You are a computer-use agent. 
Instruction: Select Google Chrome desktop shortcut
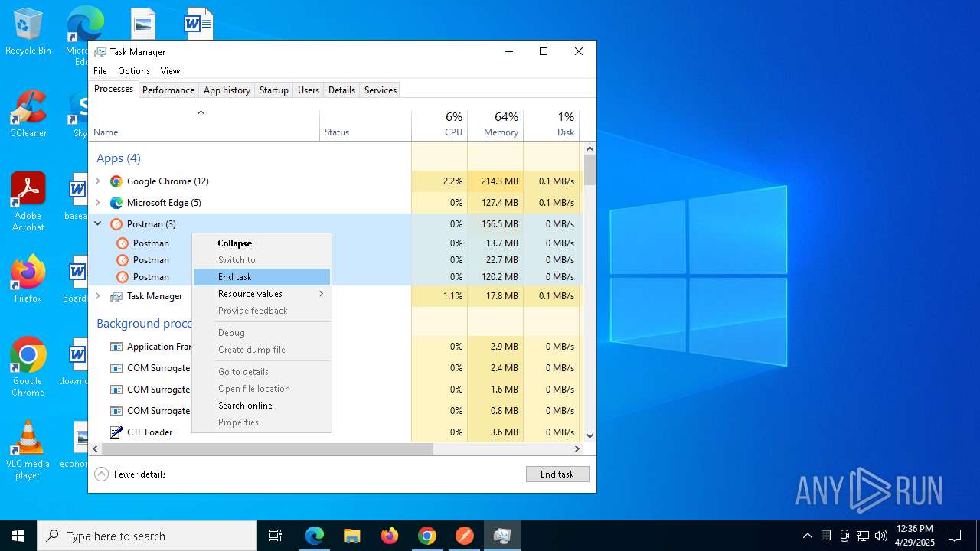point(28,367)
